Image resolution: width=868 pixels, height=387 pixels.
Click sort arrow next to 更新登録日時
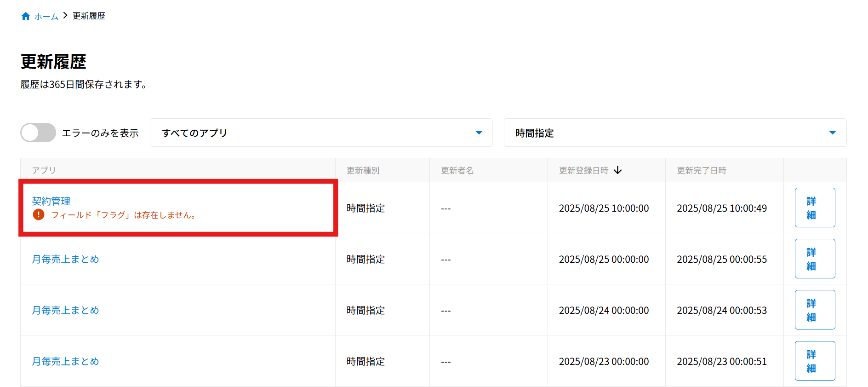618,170
